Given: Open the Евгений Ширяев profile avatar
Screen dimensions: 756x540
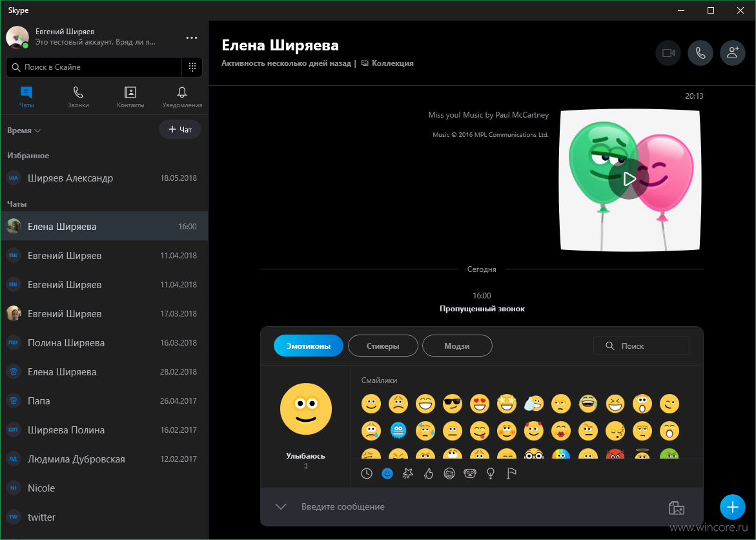Looking at the screenshot, I should [17, 37].
